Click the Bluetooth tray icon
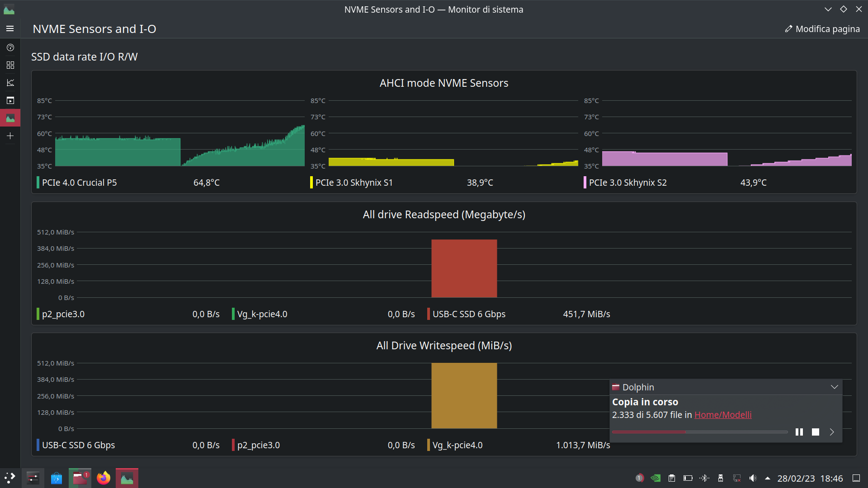Viewport: 868px width, 488px height. pyautogui.click(x=704, y=478)
